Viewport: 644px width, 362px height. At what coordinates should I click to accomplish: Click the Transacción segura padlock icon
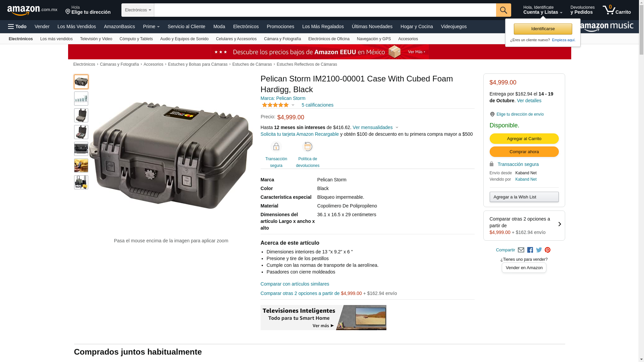pos(276,147)
